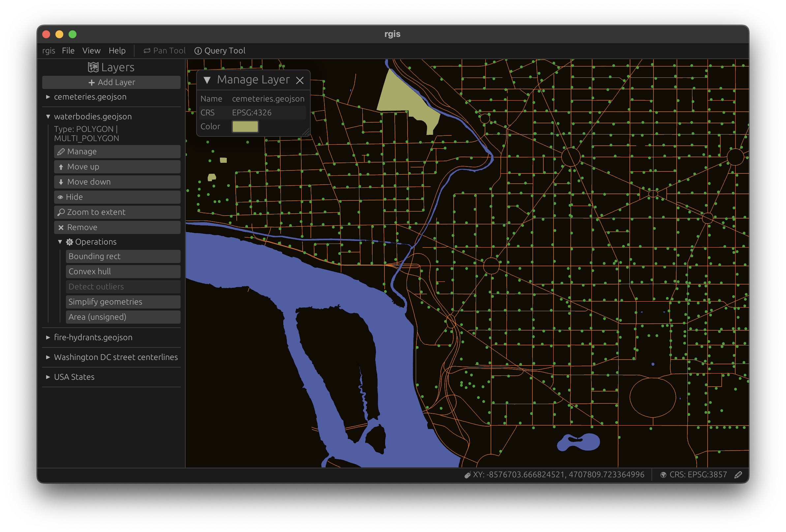Open the cemeteries layer color swatch

[245, 127]
